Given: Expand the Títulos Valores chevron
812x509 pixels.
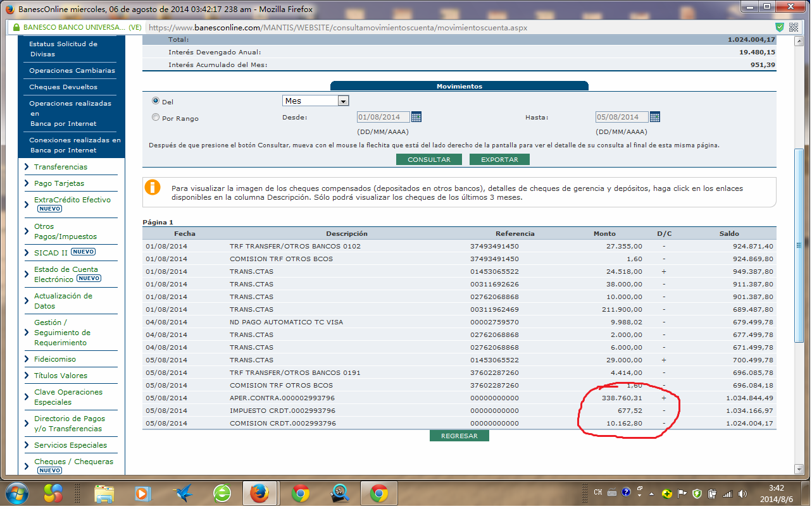Looking at the screenshot, I should point(27,376).
